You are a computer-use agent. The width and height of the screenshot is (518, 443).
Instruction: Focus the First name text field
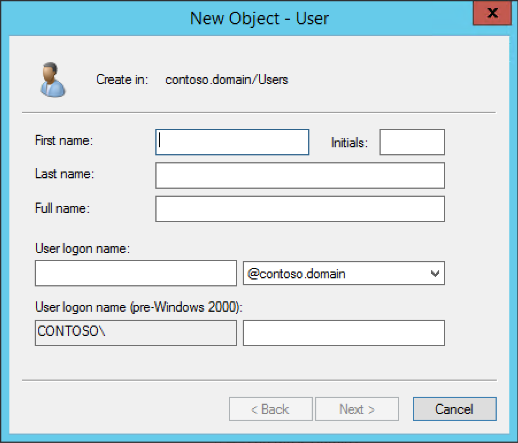(232, 142)
